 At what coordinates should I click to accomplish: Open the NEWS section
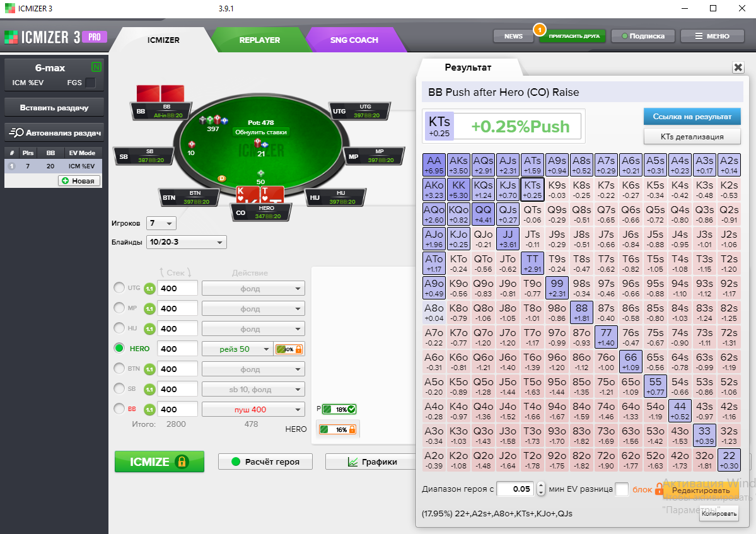513,36
